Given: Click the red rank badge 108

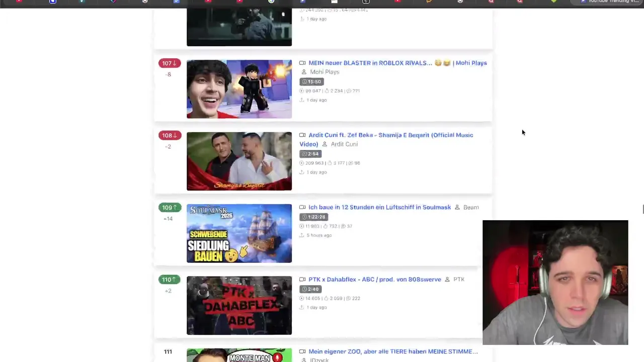Looking at the screenshot, I should (169, 135).
